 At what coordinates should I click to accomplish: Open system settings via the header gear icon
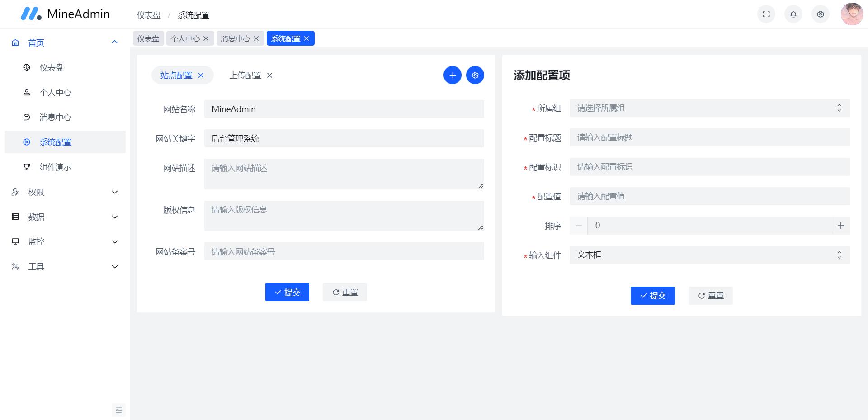click(x=820, y=14)
